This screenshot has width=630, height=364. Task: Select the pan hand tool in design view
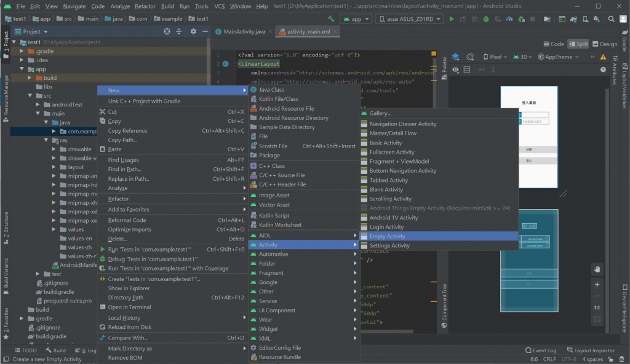(x=596, y=269)
